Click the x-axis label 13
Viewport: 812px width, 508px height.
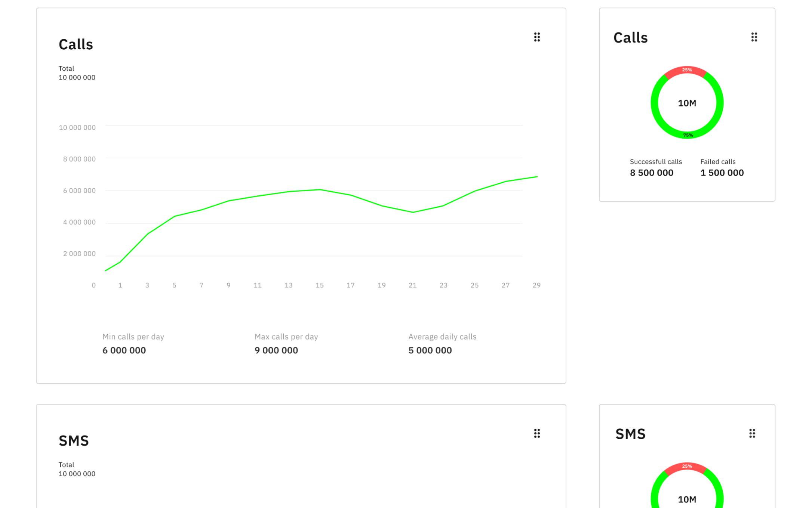(x=288, y=285)
